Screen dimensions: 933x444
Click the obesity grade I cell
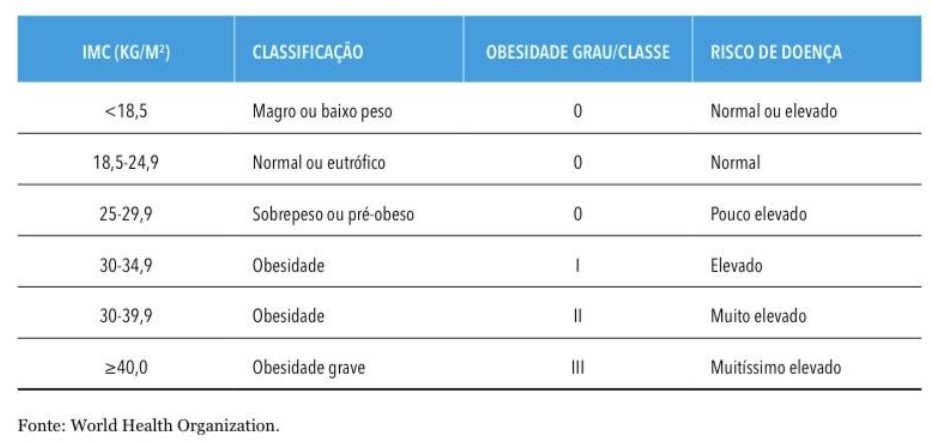577,265
